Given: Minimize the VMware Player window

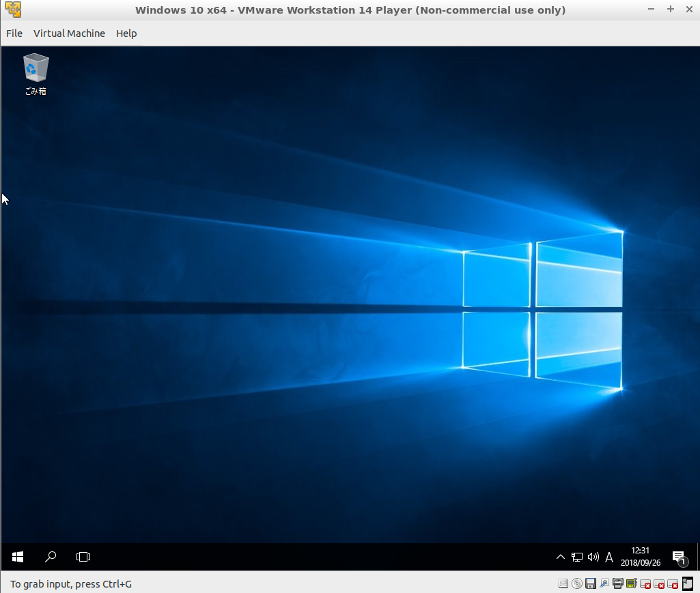Looking at the screenshot, I should pos(651,9).
